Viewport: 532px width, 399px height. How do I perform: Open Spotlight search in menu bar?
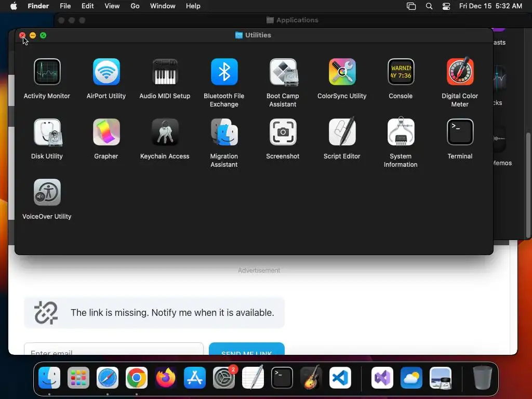tap(429, 6)
